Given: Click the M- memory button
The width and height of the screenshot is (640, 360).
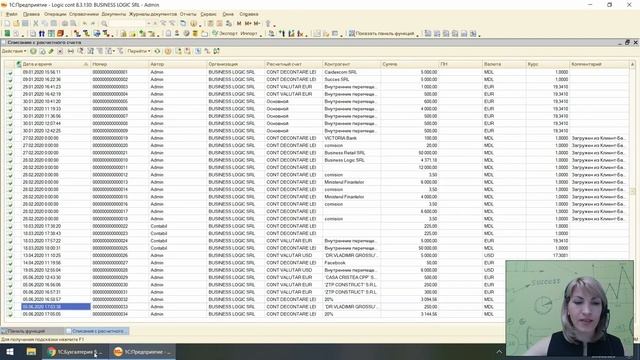Looking at the screenshot, I should click(257, 24).
